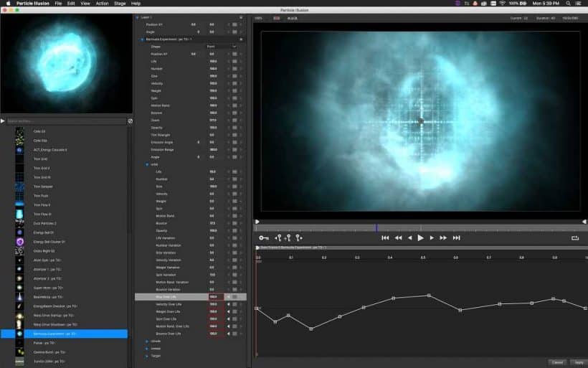
Task: Step back one frame
Action: pyautogui.click(x=410, y=238)
